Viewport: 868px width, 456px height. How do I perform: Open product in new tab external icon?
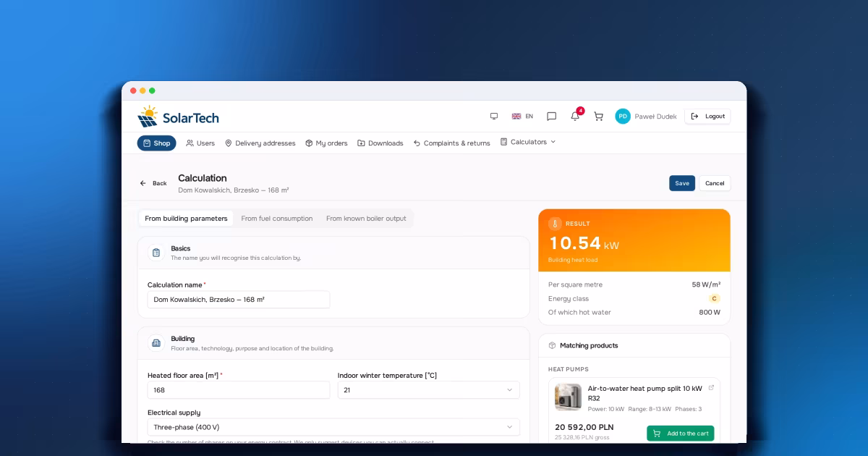[711, 388]
